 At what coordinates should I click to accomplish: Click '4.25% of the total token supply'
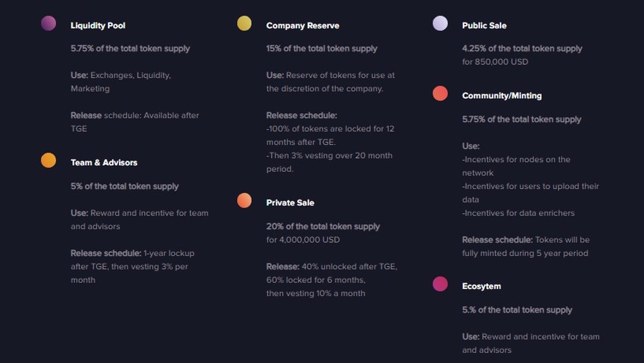coord(522,48)
